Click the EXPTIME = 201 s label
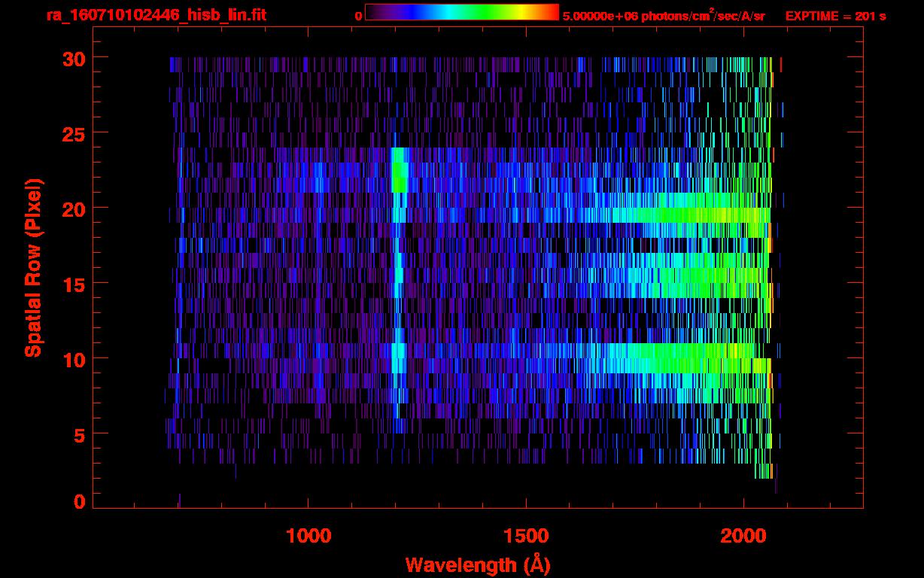This screenshot has height=578, width=924. tap(835, 16)
